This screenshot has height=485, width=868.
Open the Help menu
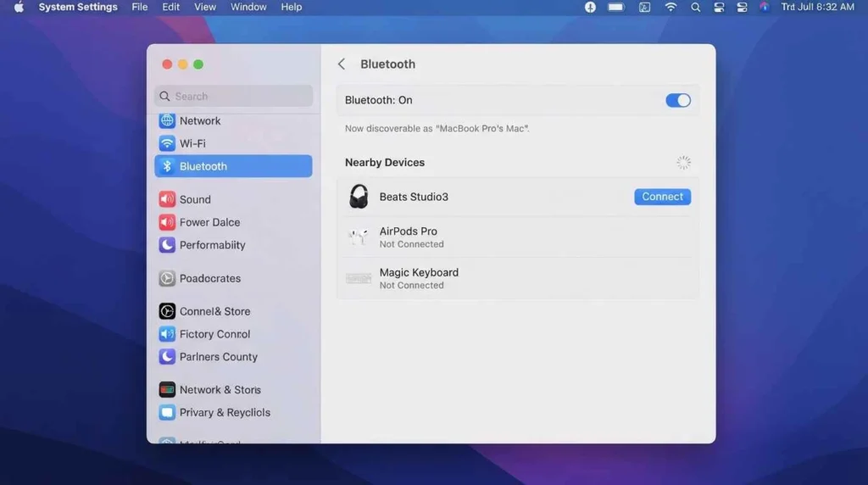[x=292, y=7]
